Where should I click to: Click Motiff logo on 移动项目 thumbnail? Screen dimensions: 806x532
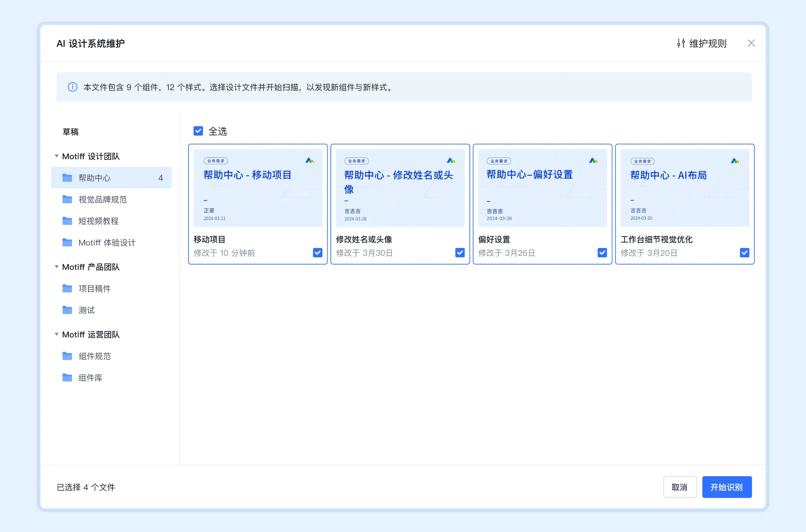click(310, 161)
